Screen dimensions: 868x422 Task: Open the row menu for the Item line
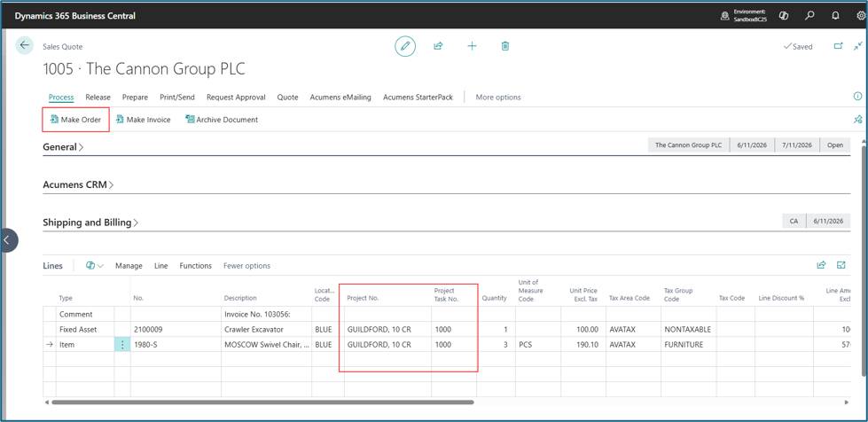click(x=122, y=345)
